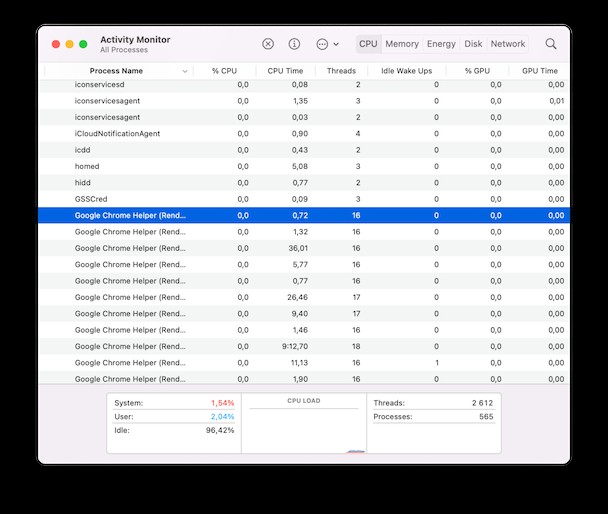Close Activity Monitor with red button

click(56, 44)
